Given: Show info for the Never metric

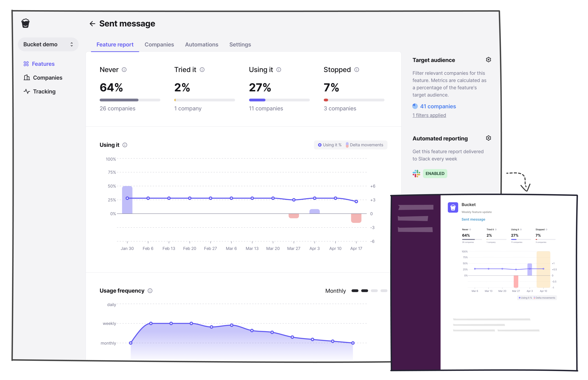Looking at the screenshot, I should [x=124, y=70].
